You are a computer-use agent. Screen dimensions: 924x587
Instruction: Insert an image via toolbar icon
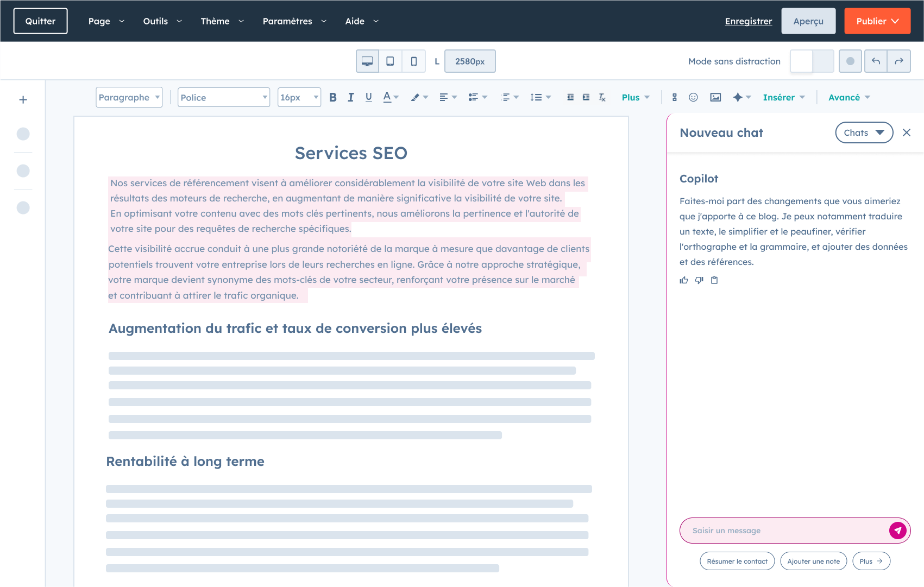(715, 97)
